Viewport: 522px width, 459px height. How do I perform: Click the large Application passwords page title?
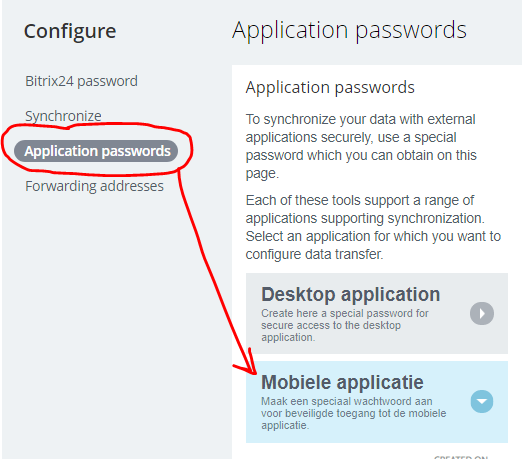tap(349, 31)
